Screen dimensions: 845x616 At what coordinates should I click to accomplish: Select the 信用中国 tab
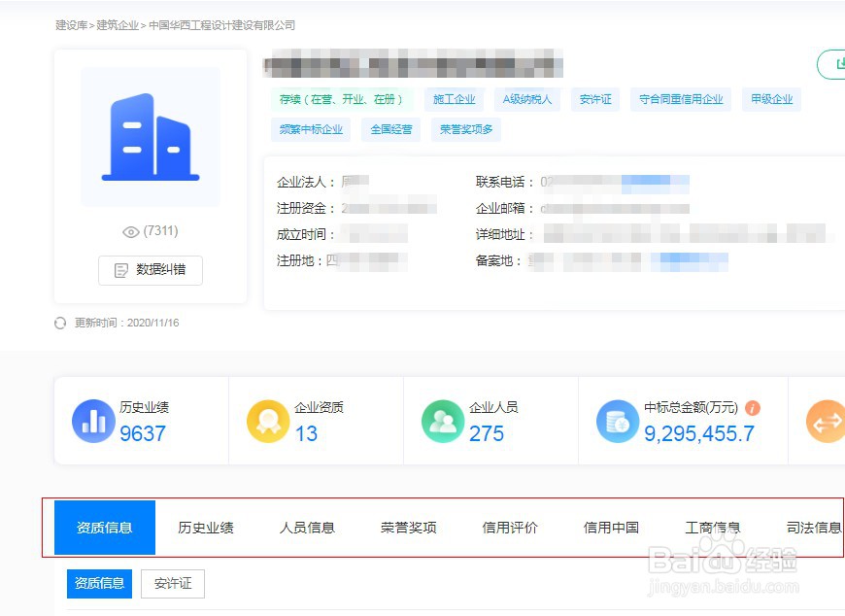pos(610,527)
